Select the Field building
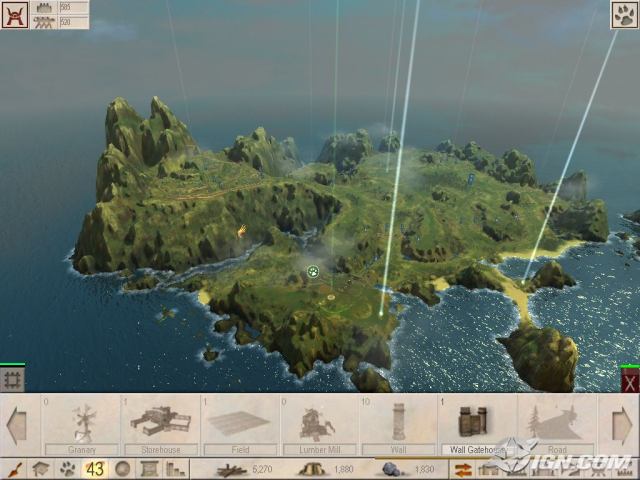 (240, 425)
